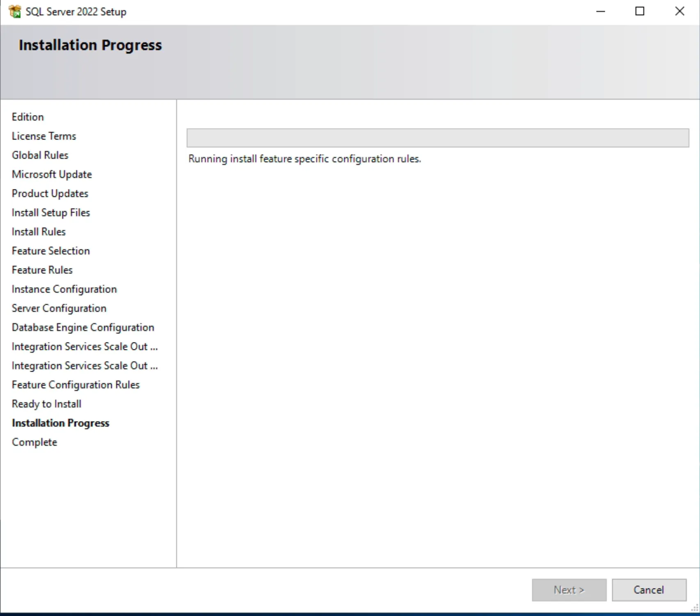Click the 'SQL Server 2022 Setup' window title
700x616 pixels.
click(76, 11)
